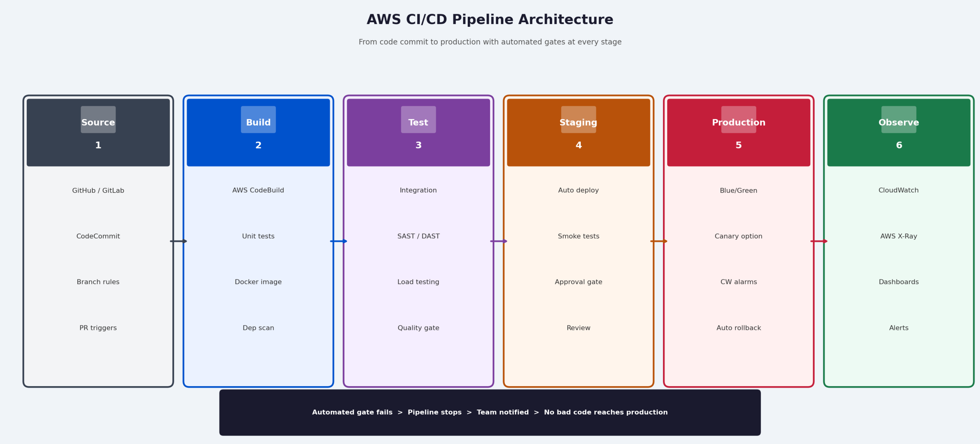Select 'Auto rollback' text
This screenshot has height=444, width=980.
pos(739,328)
